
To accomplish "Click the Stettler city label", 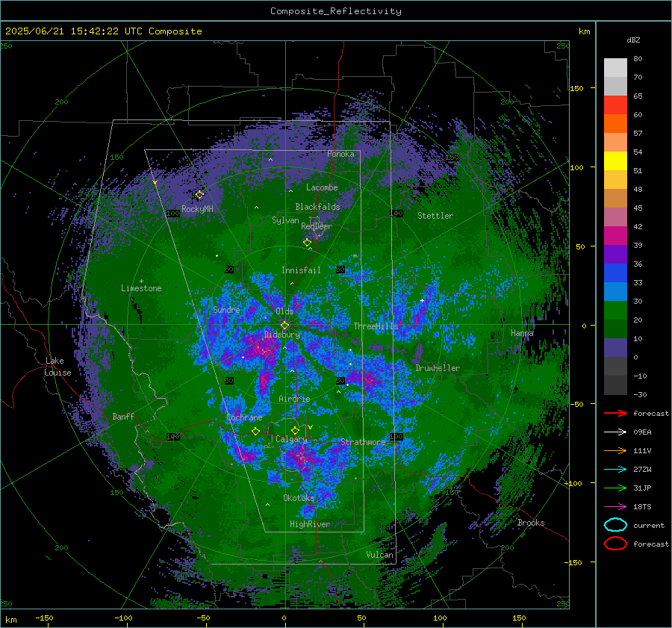I will pos(435,216).
